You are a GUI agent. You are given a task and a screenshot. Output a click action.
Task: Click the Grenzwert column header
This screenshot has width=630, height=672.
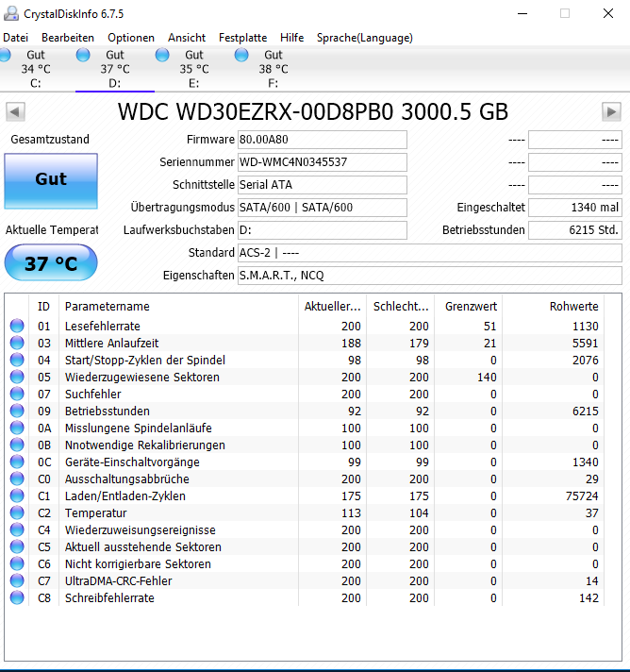tap(471, 307)
